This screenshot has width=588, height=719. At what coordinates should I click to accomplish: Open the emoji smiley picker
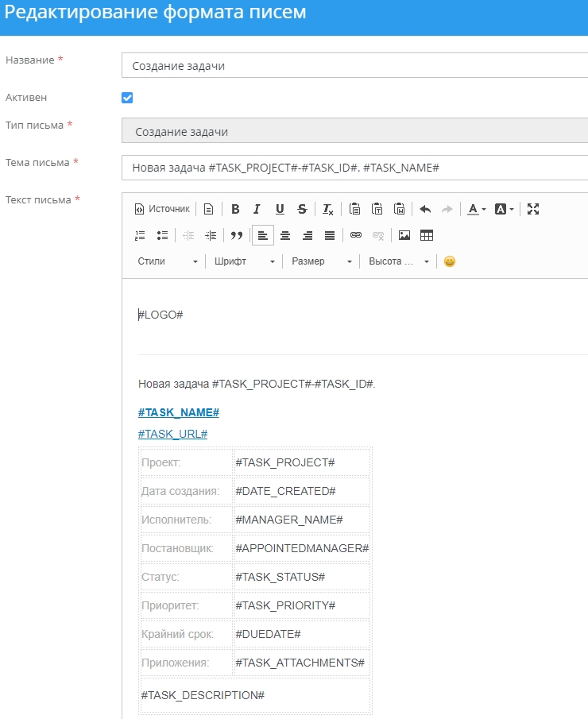[x=450, y=261]
